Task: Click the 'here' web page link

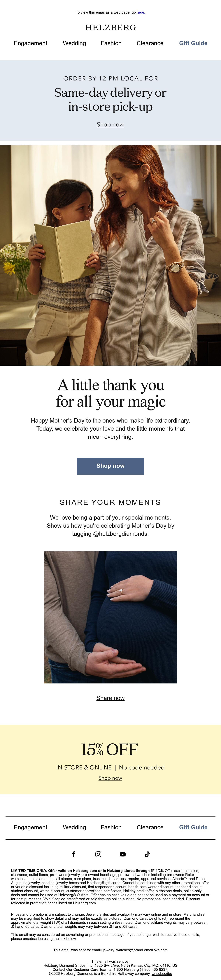Action: click(x=141, y=12)
